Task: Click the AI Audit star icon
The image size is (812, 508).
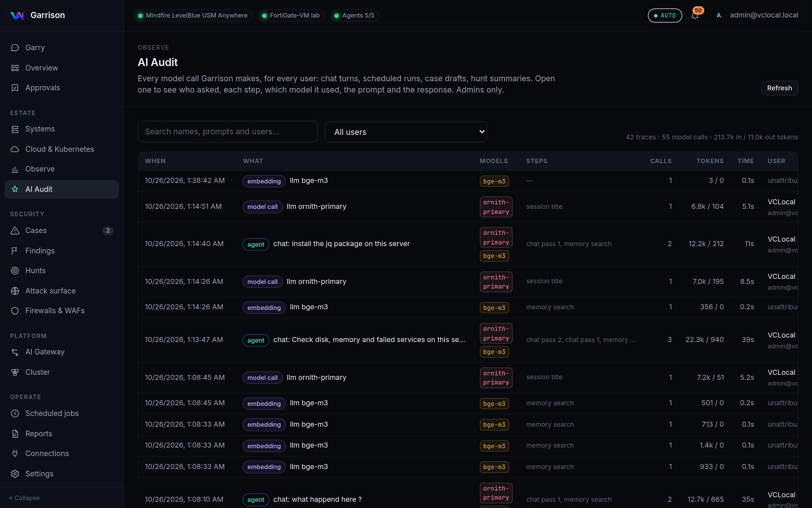Action: 15,189
